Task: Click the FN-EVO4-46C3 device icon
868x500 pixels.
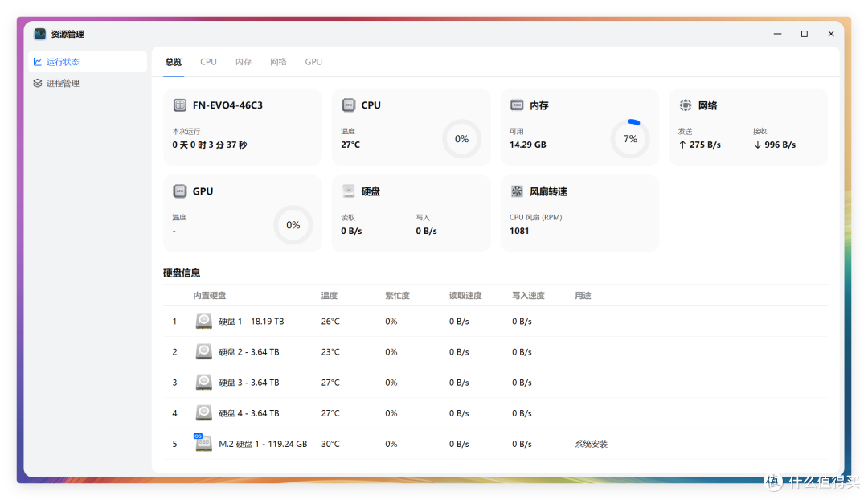Action: tap(180, 105)
